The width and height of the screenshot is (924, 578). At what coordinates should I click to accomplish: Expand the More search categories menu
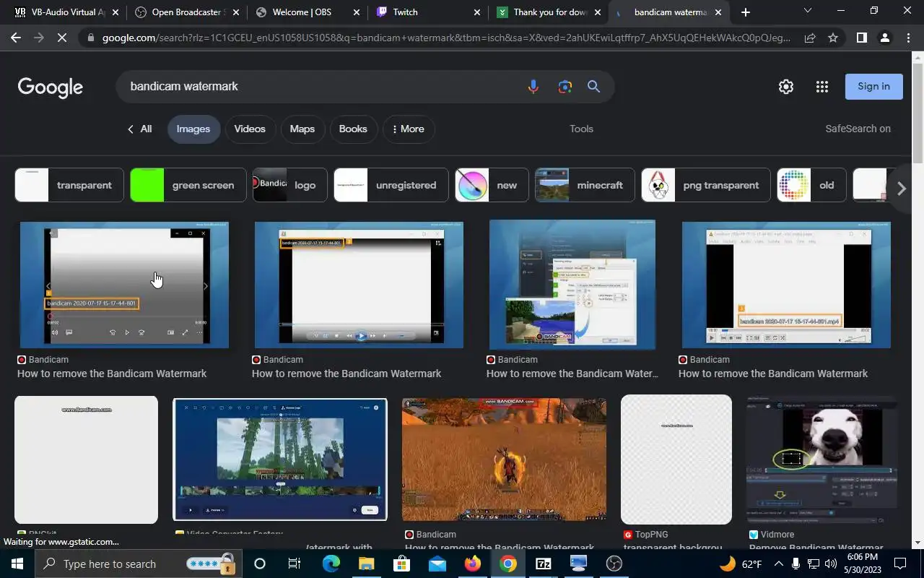[409, 129]
